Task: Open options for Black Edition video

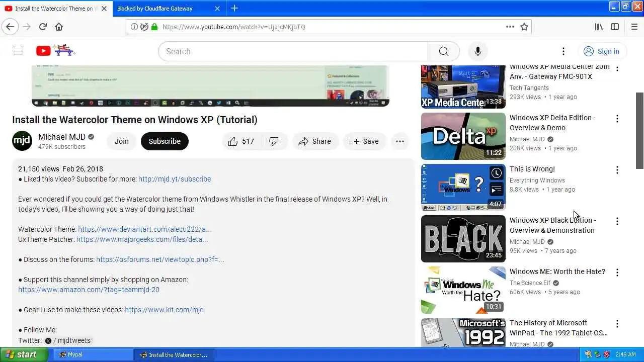Action: coord(617,221)
